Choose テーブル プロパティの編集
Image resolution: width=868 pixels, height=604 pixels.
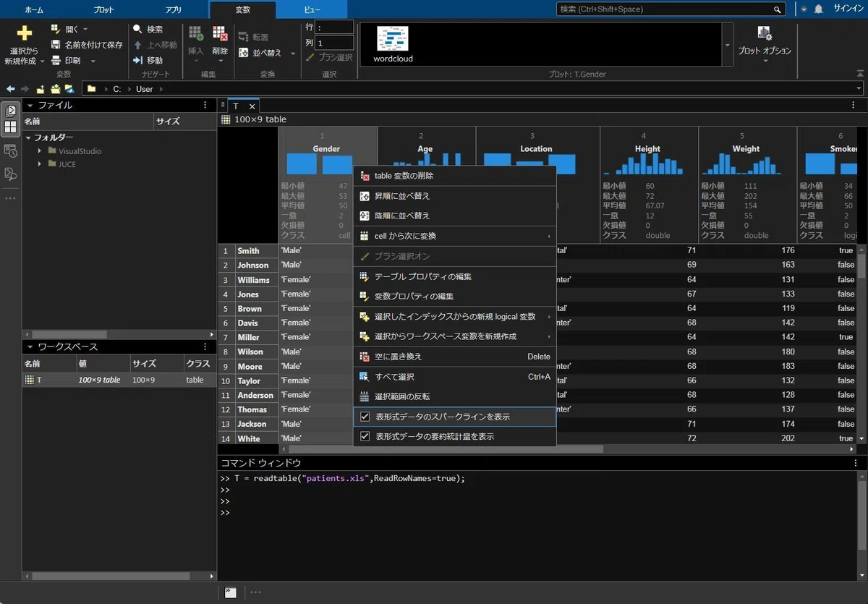(454, 276)
